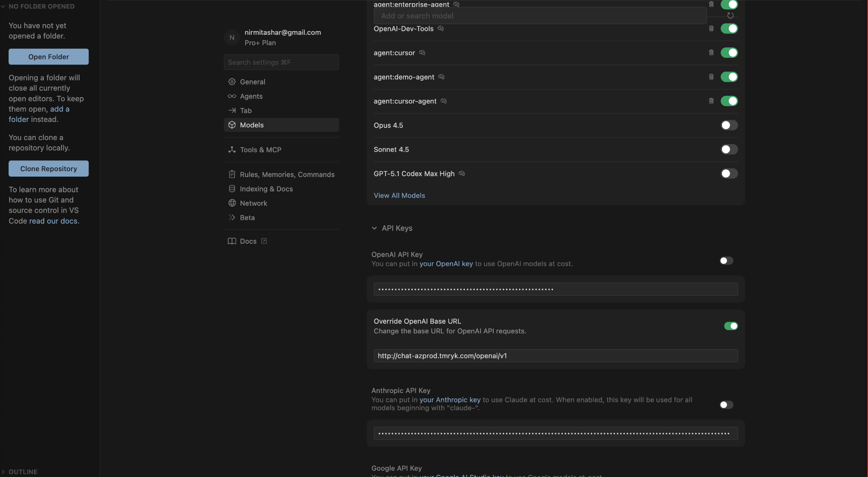Delete the agent:cursor-agent model

711,101
